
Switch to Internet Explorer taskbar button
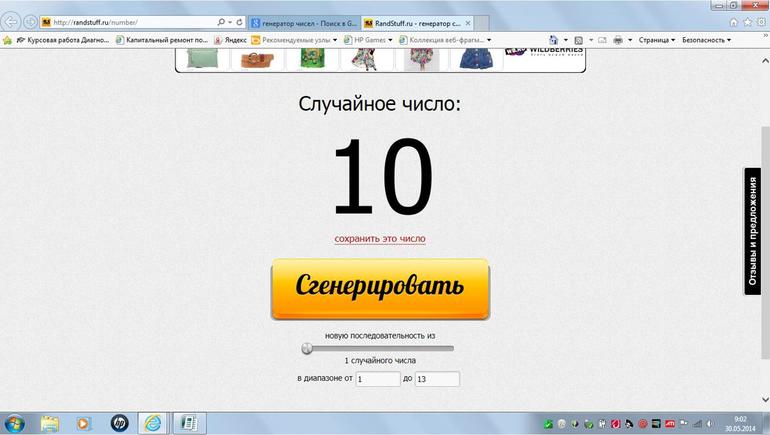pos(153,423)
